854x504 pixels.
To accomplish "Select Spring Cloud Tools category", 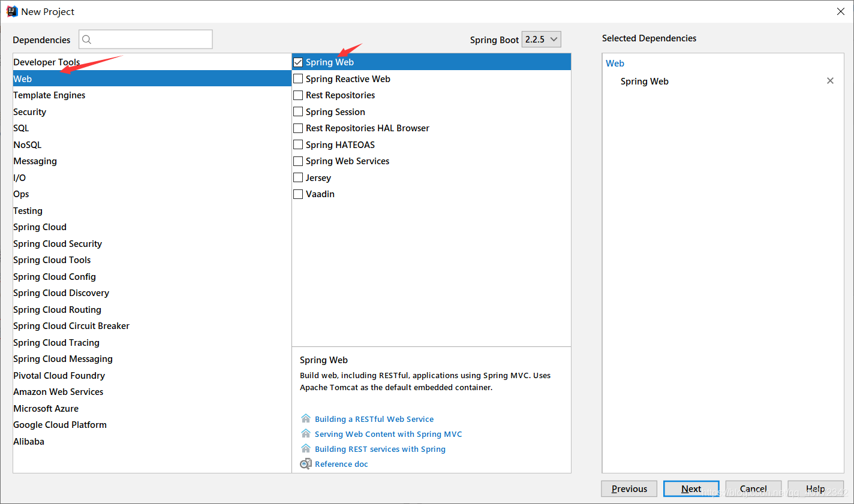I will (x=152, y=259).
